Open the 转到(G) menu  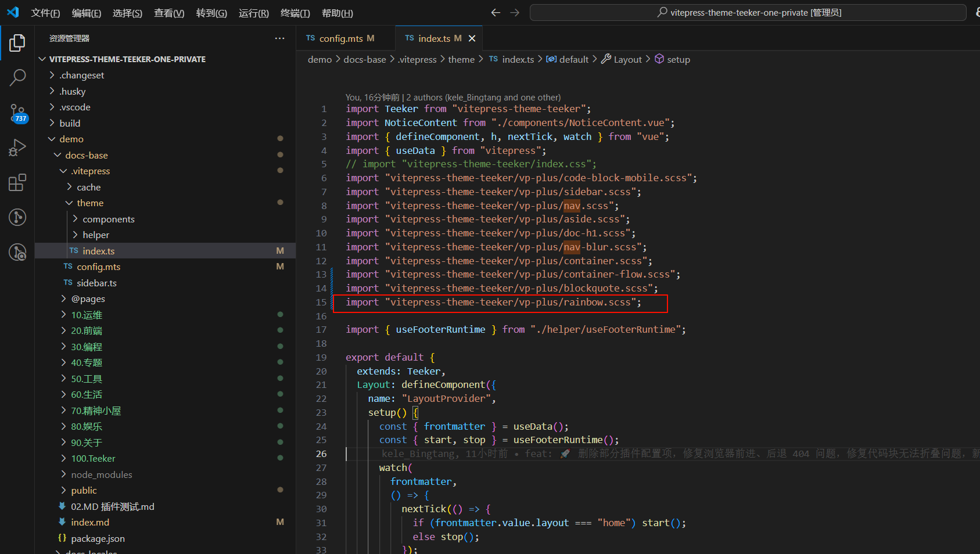point(211,13)
